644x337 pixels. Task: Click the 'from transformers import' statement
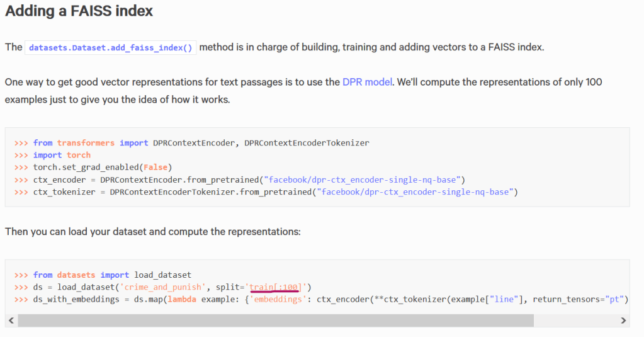coord(91,143)
